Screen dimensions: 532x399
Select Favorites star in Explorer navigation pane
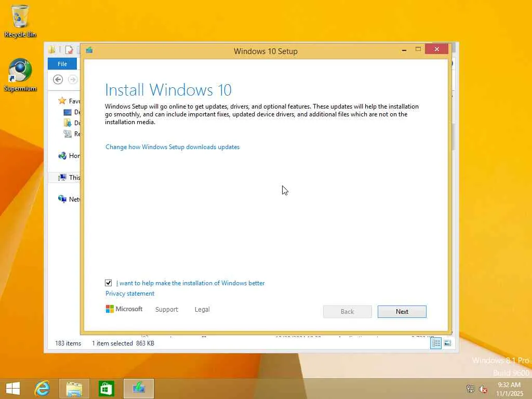[62, 101]
